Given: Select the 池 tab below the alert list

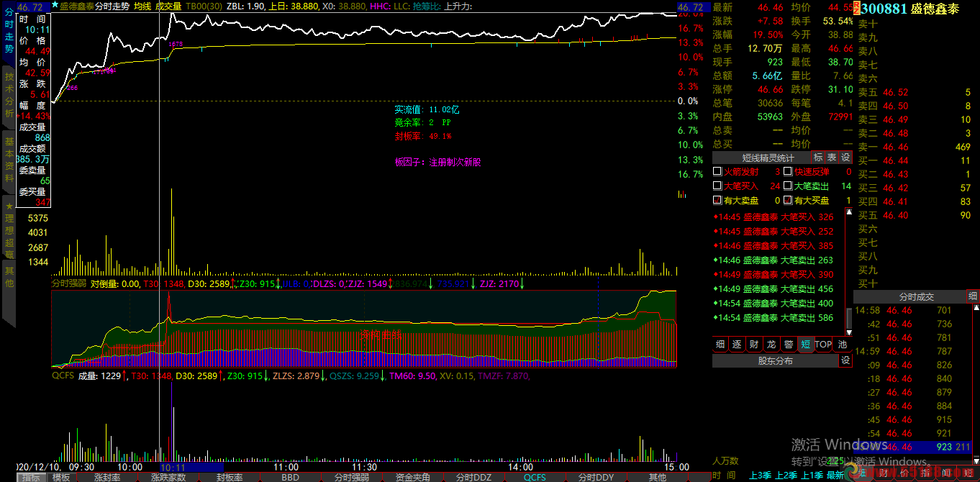Looking at the screenshot, I should tap(843, 345).
